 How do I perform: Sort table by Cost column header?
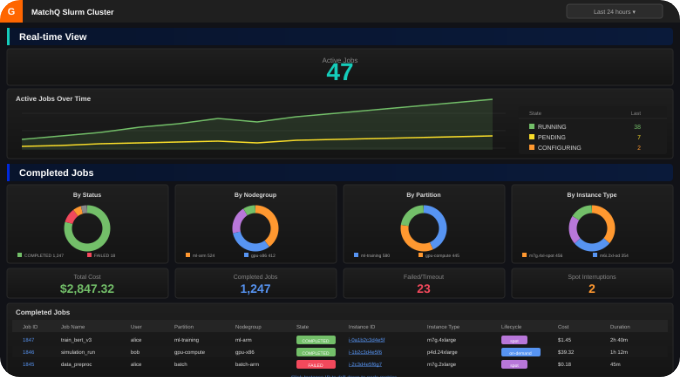563,327
